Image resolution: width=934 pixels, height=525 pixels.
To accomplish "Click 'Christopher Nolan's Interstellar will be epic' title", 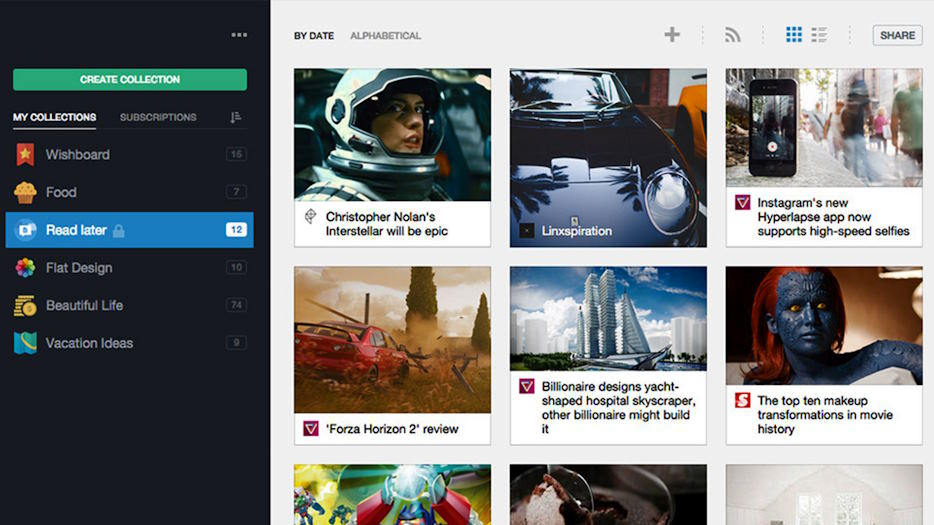I will click(x=387, y=224).
